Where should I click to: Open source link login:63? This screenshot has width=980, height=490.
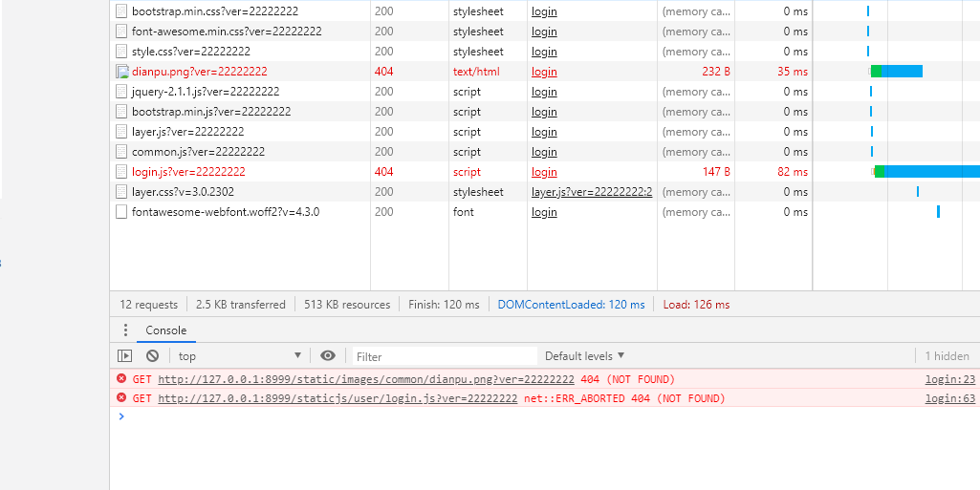950,398
